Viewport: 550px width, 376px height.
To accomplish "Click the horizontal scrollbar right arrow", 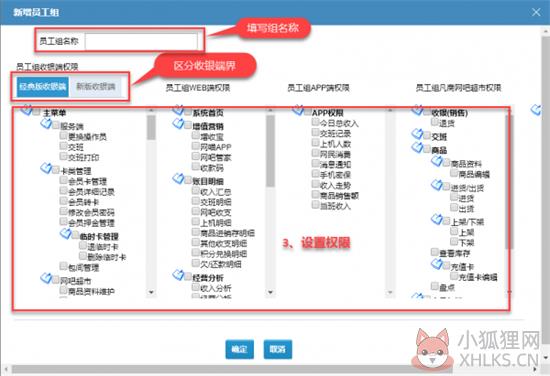I will point(535,369).
